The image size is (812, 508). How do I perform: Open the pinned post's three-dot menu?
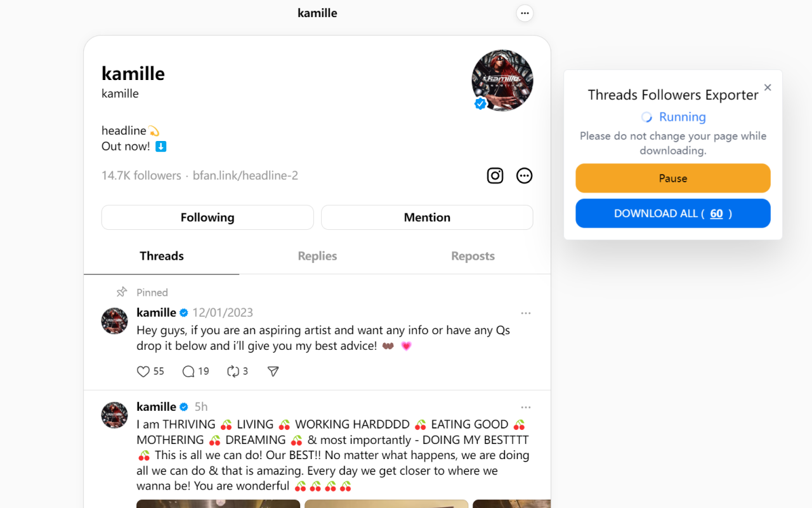coord(526,313)
